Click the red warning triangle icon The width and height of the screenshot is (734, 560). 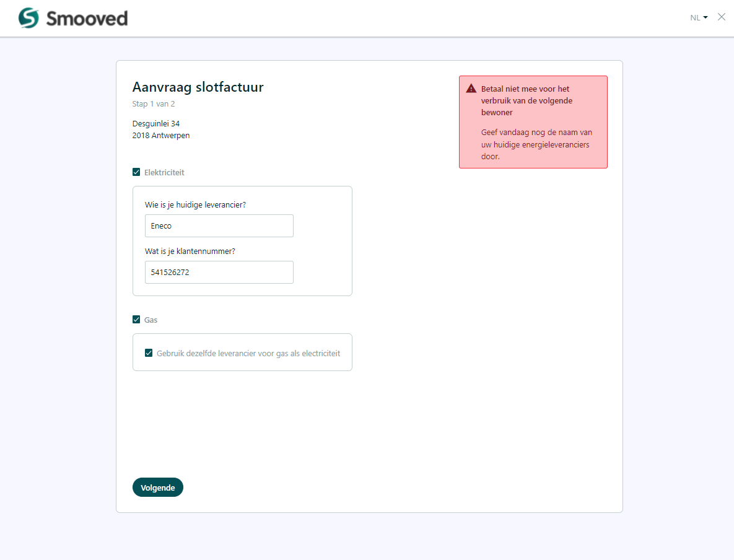click(x=471, y=89)
